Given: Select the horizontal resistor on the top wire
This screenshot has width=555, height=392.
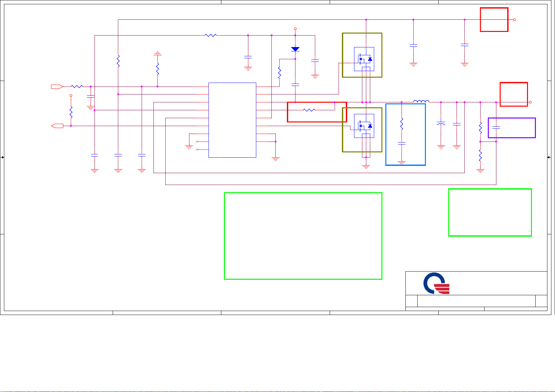Looking at the screenshot, I should tap(211, 35).
